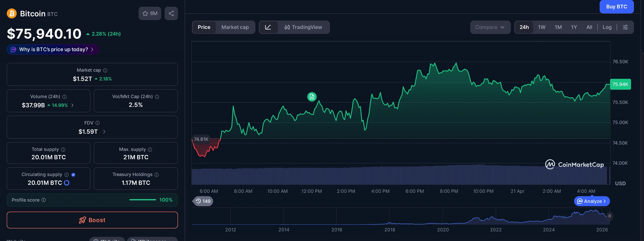Viewport: 644px width, 241px height.
Task: Toggle Log scale on chart
Action: point(607,27)
